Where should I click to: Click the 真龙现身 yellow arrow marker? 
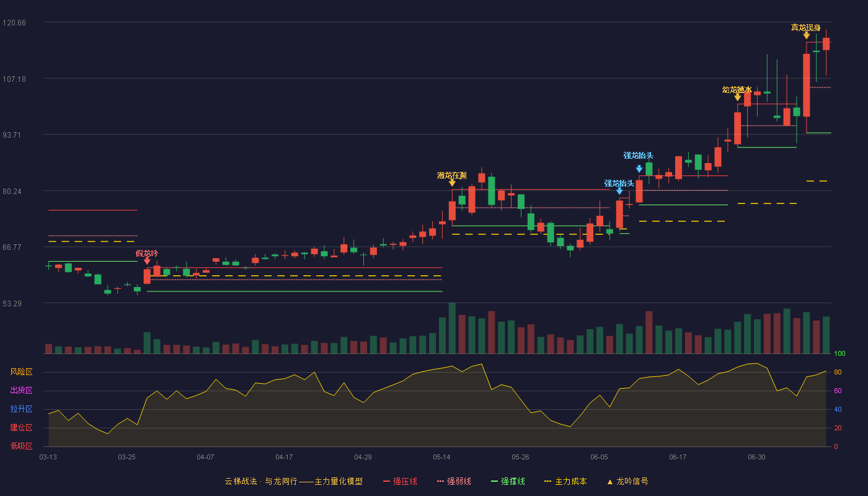(807, 35)
